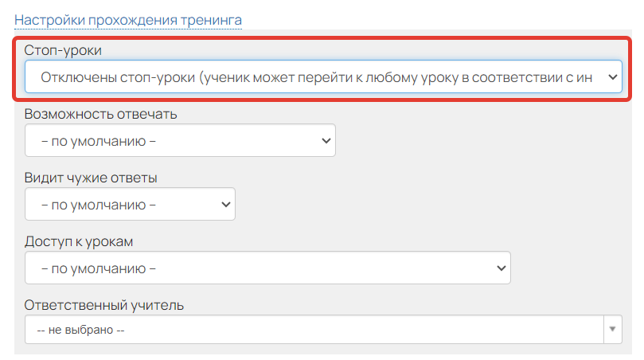Click the Доступ к урокам label
Image resolution: width=644 pixels, height=360 pixels.
point(79,241)
